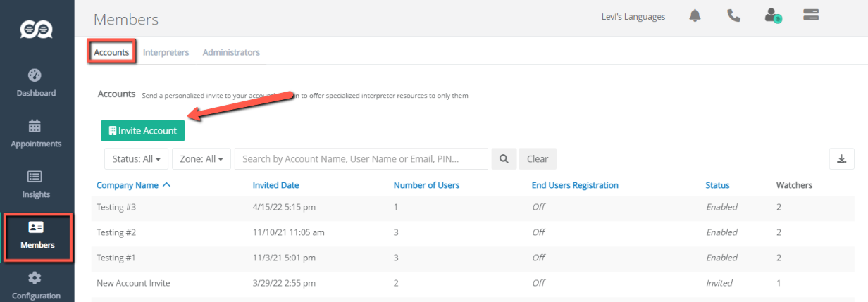Open the Testing #1 account row

(473, 258)
